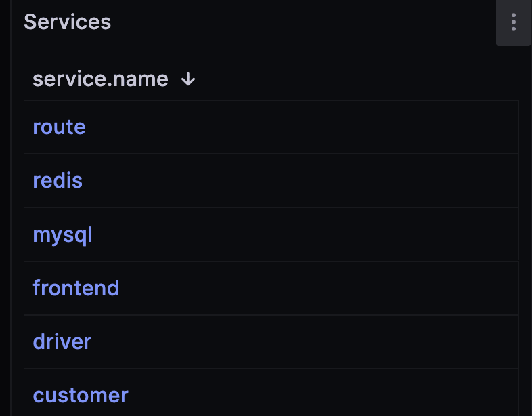Viewport: 532px width, 416px height.
Task: Go to the frontend service
Action: (76, 289)
